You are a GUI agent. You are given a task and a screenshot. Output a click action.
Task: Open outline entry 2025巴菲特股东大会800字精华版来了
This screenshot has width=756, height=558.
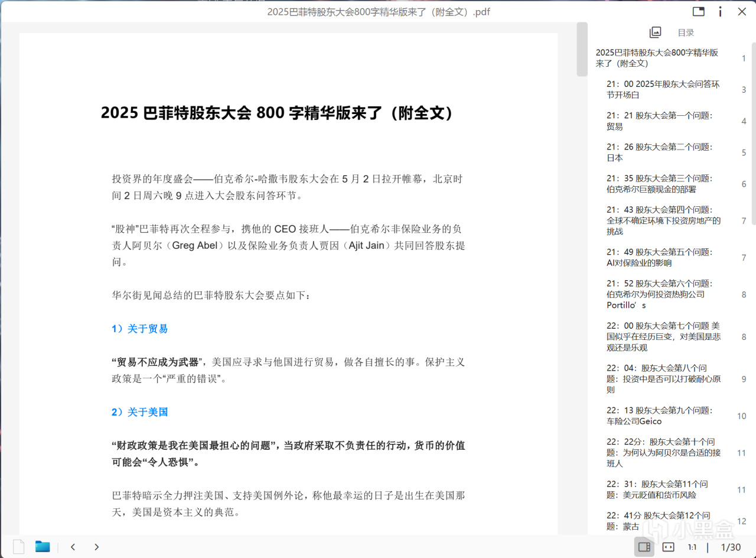657,58
